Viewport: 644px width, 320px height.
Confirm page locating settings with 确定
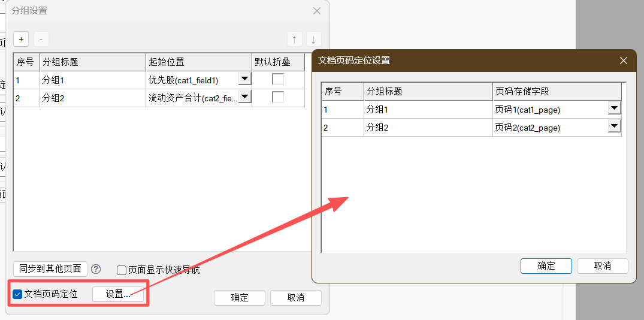click(546, 266)
